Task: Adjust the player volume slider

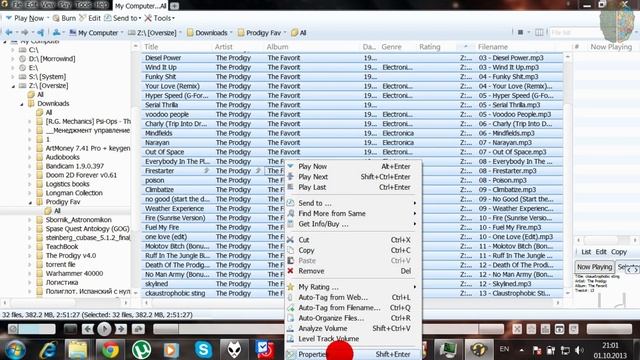Action: coord(609,329)
